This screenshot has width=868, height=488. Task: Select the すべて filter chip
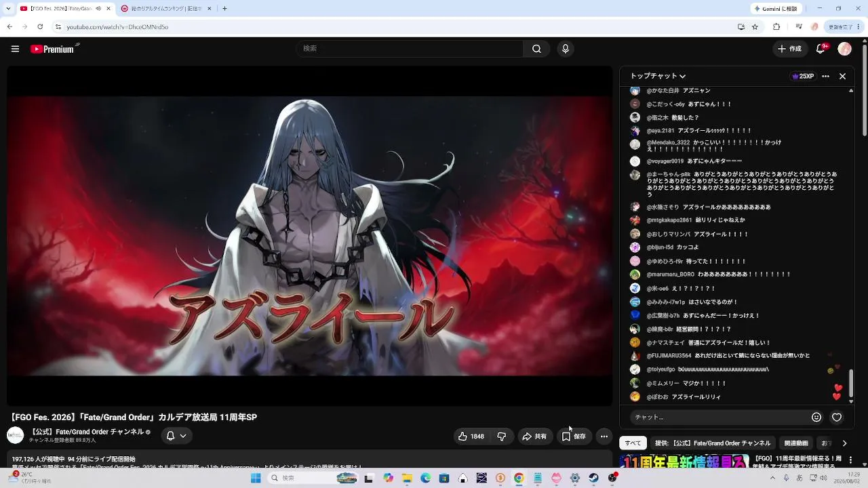pyautogui.click(x=633, y=443)
